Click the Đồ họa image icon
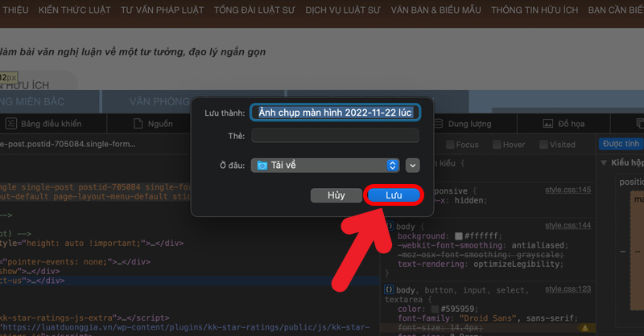 [548, 124]
